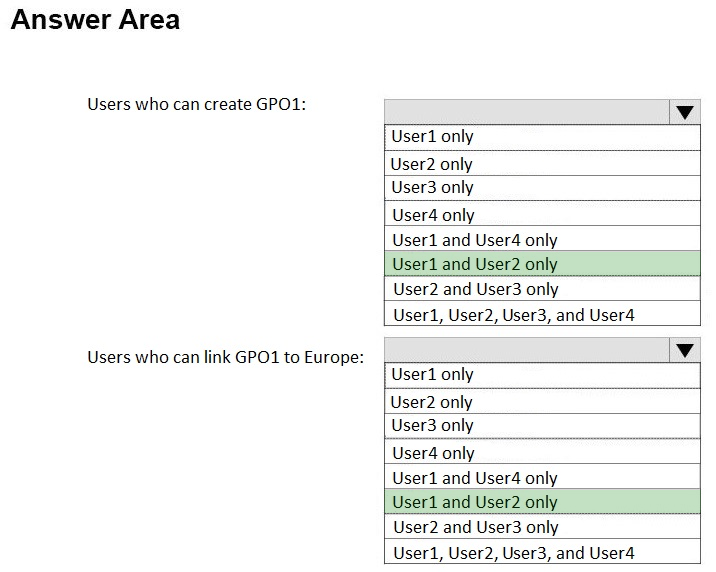The width and height of the screenshot is (716, 572).
Task: Select 'User1 and User4 only' for create GPO1
Action: [542, 238]
